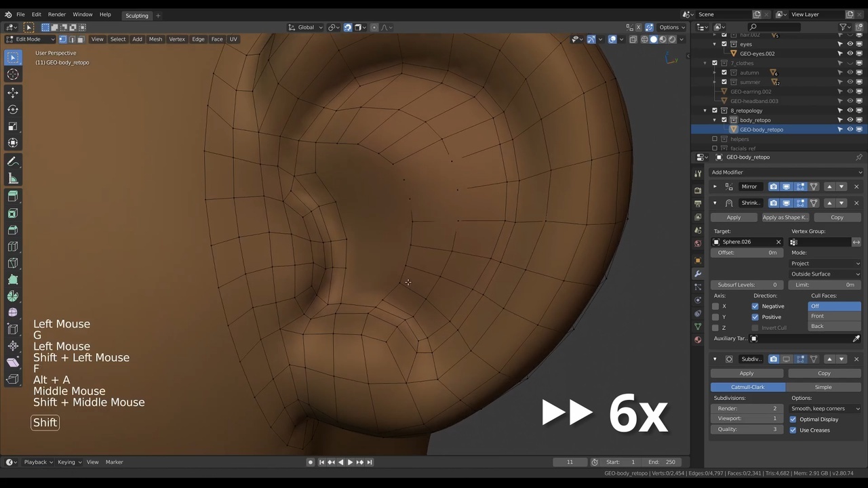Select the 3D Cursor tool
868x488 pixels.
pyautogui.click(x=13, y=75)
